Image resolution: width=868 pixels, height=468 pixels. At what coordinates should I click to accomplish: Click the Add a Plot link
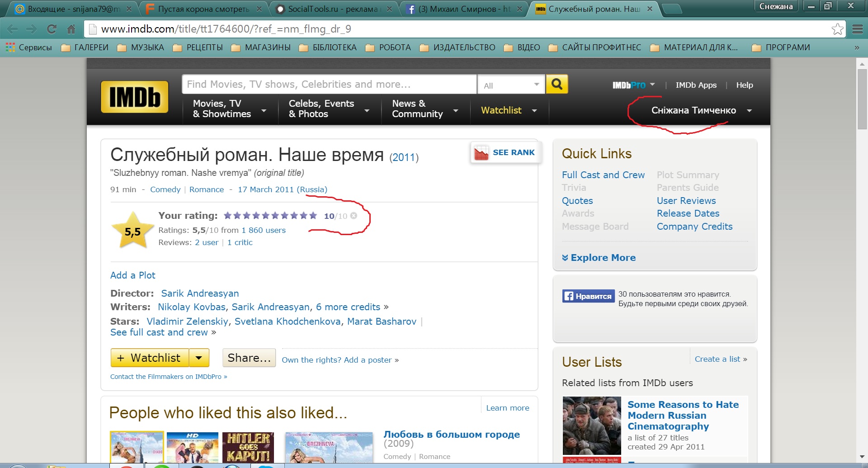tap(132, 275)
